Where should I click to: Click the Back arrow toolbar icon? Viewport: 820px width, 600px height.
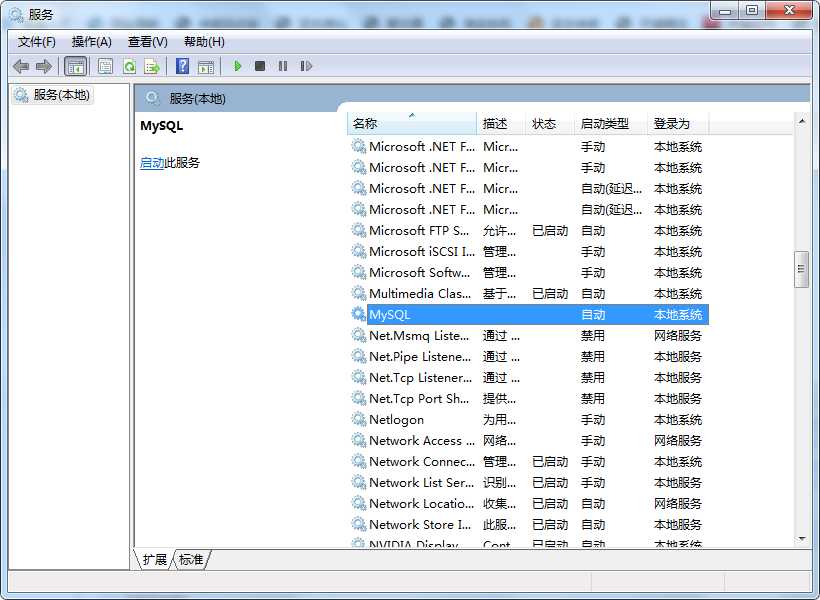[x=21, y=66]
